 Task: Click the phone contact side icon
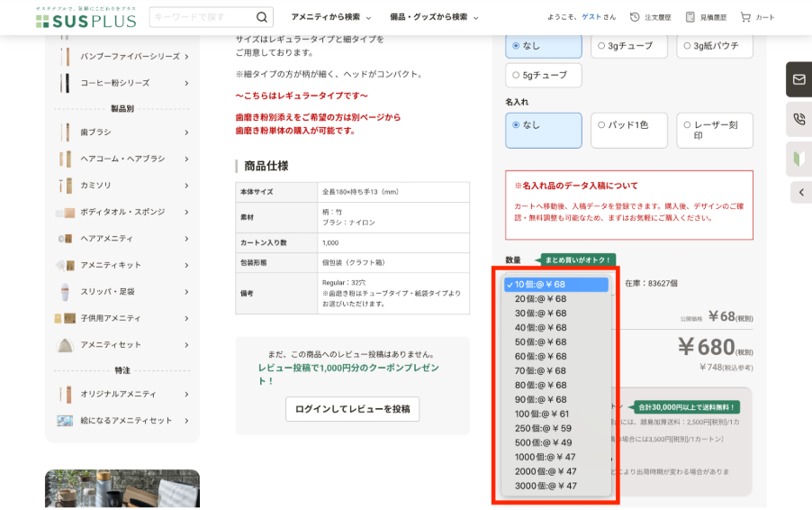pos(799,119)
